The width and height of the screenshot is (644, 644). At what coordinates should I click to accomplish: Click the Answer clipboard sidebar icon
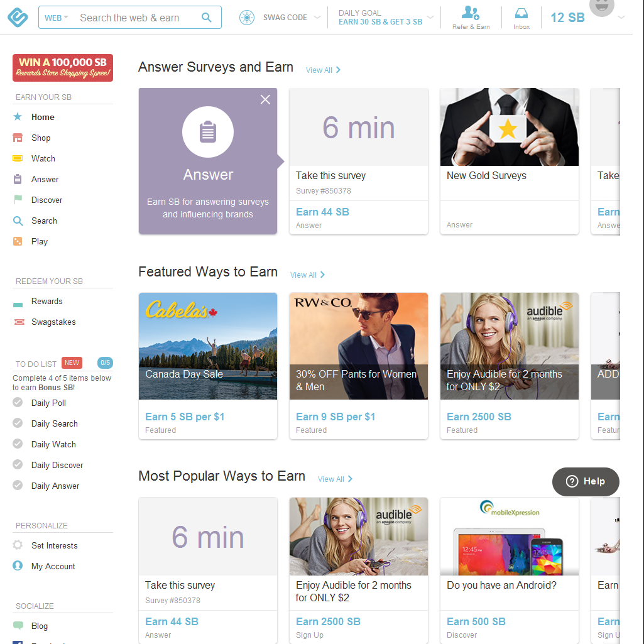[17, 179]
